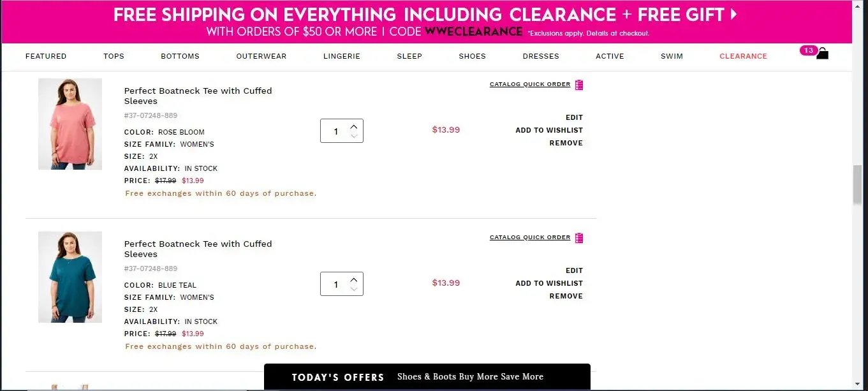Viewport: 868px width, 391px height.
Task: Decrease quantity of Blue Teal tee
Action: click(x=354, y=290)
